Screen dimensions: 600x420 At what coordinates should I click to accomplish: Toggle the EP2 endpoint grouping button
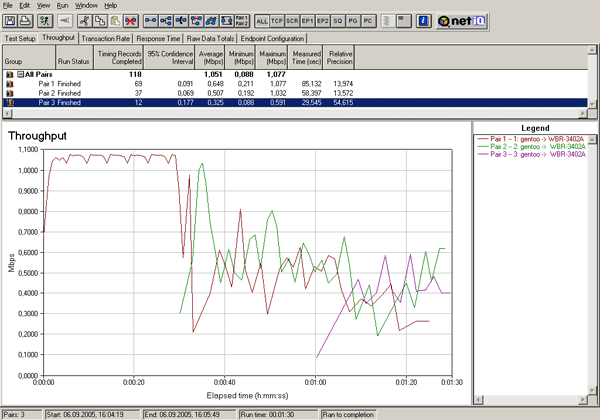(323, 21)
